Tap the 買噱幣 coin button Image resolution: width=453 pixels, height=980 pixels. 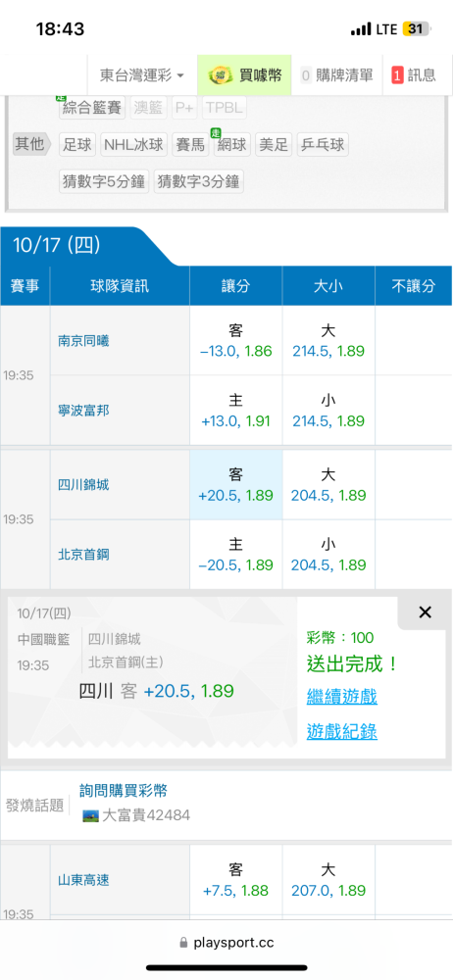click(x=245, y=75)
